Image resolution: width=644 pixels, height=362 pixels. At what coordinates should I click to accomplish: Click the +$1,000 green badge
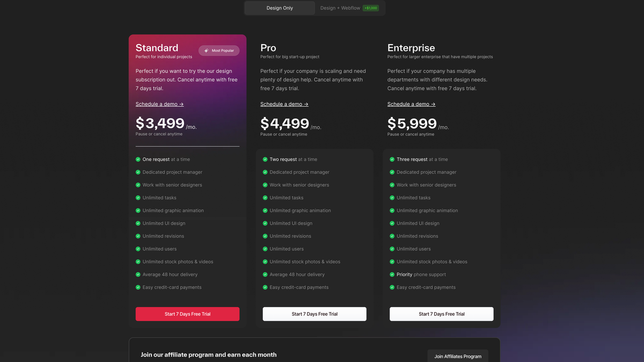370,8
